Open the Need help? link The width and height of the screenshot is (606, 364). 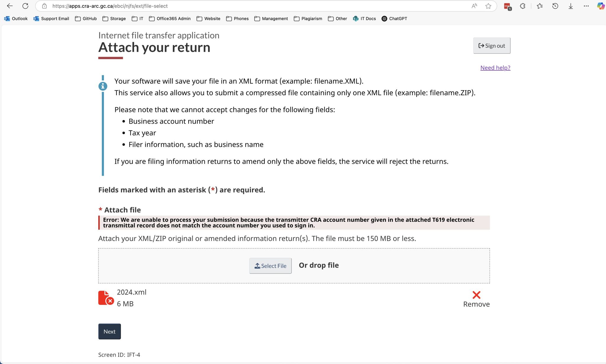point(495,68)
